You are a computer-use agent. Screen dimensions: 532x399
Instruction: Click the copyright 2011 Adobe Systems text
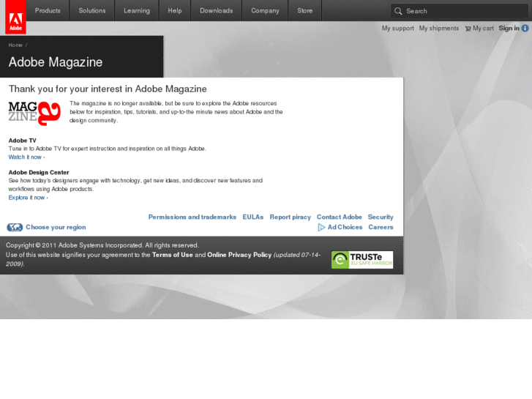pyautogui.click(x=102, y=245)
